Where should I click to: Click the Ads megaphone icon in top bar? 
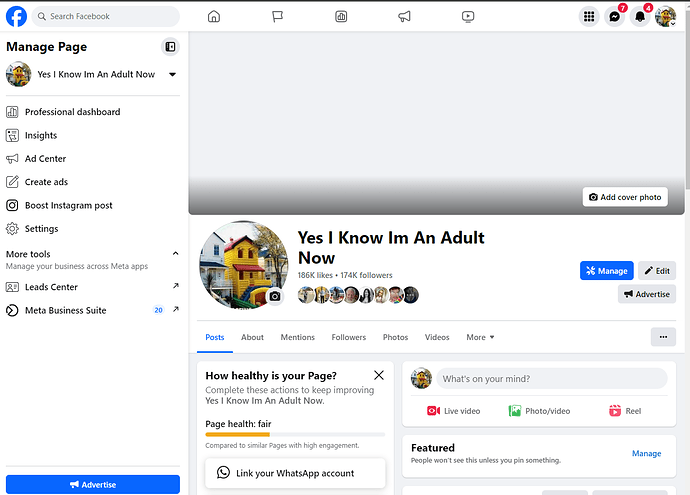pos(404,16)
